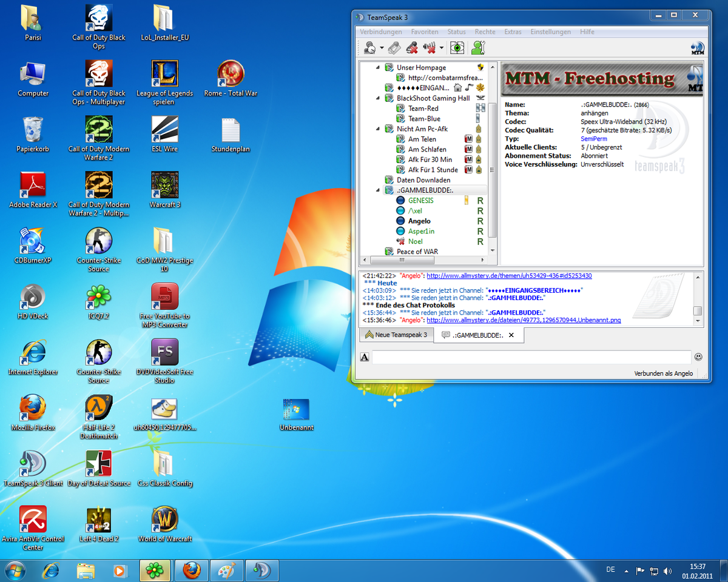This screenshot has height=582, width=728.
Task: Select the Daten Downladen channel
Action: [423, 180]
